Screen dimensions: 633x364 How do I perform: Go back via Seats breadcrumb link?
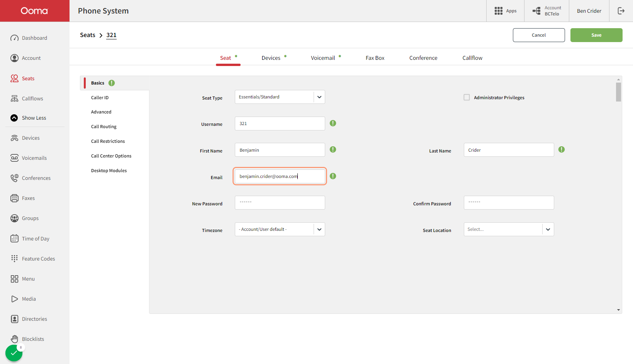pyautogui.click(x=88, y=35)
